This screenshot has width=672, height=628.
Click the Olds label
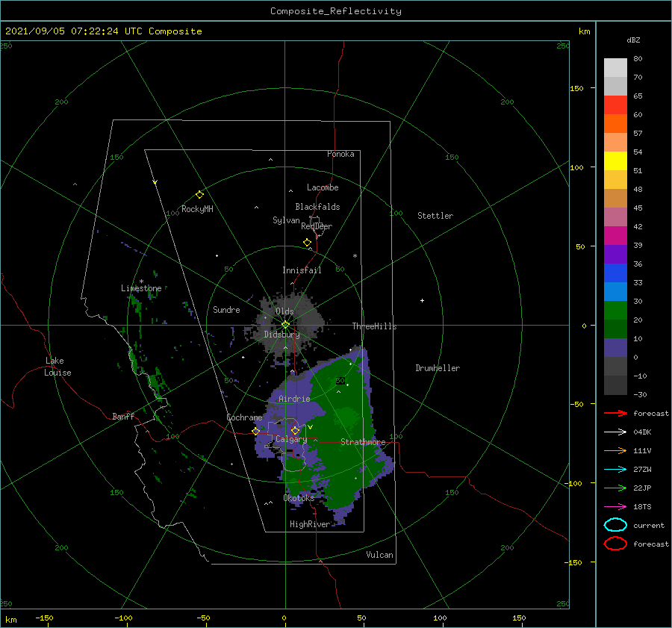[284, 311]
